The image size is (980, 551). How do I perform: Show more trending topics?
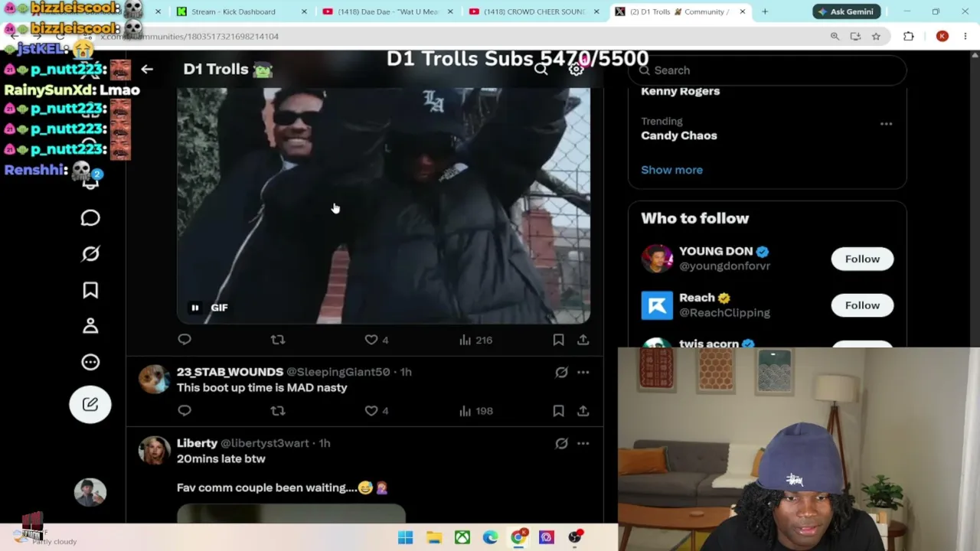(671, 170)
